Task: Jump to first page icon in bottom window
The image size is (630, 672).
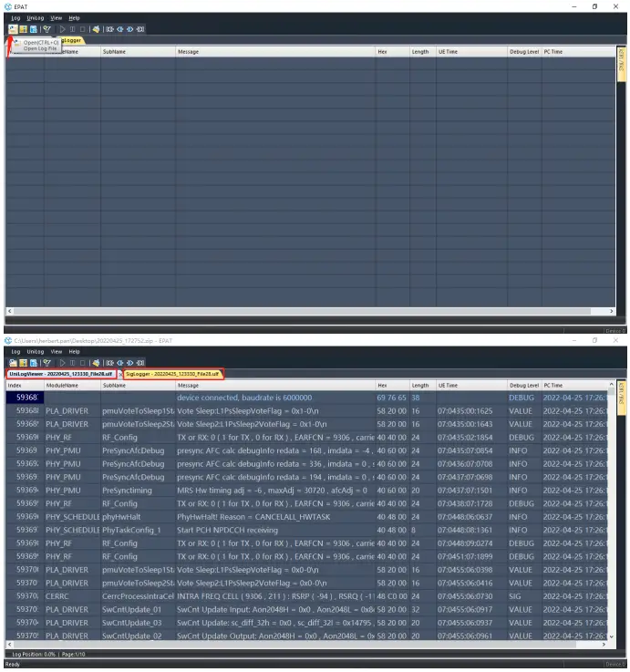Action: [110, 363]
